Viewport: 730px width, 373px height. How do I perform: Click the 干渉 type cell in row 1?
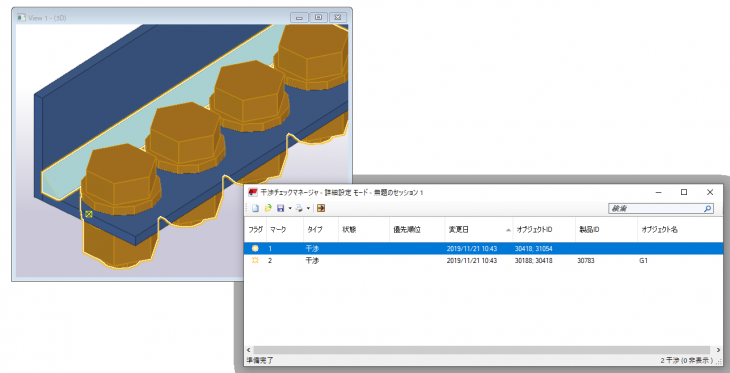(x=312, y=249)
